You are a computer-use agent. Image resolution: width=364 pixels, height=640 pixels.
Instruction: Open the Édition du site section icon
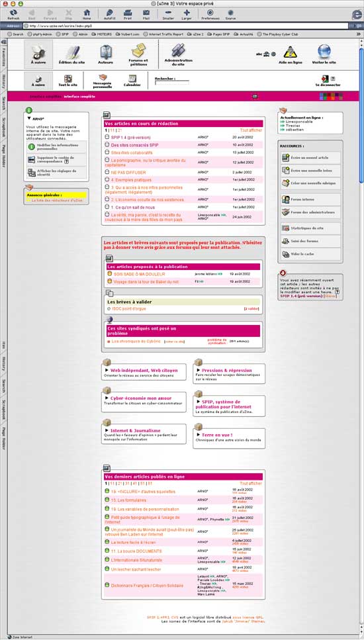pos(71,54)
